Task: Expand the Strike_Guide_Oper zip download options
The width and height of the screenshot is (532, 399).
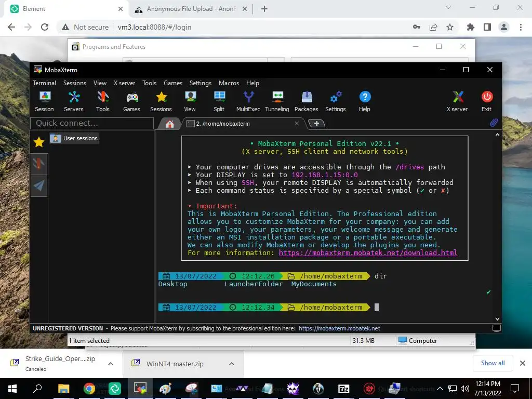Action: point(111,364)
